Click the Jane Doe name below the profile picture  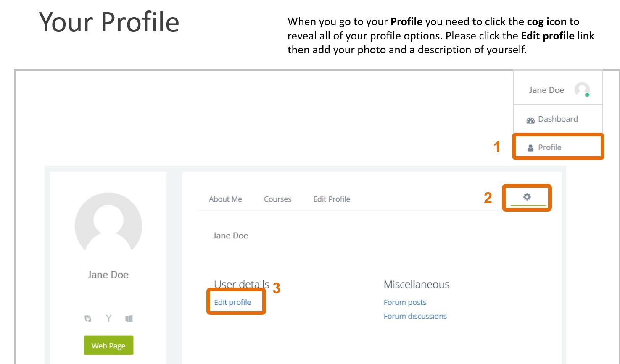tap(108, 275)
